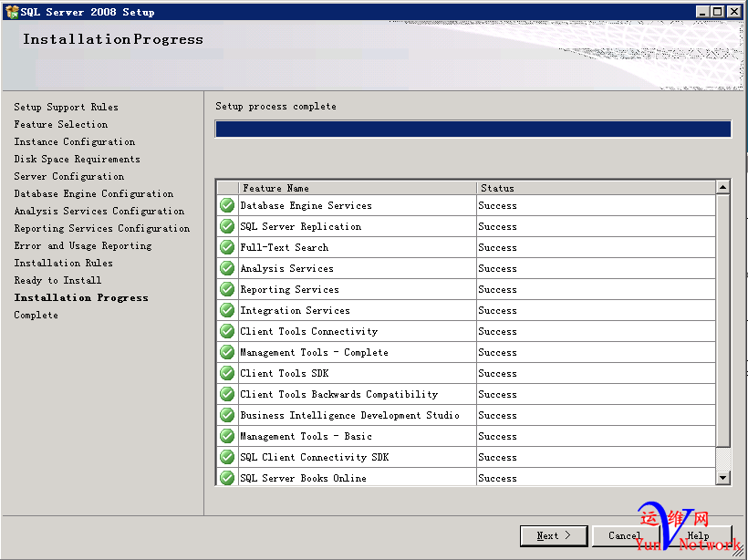The image size is (748, 560).
Task: Click Success status of Database Engine Services
Action: click(497, 205)
